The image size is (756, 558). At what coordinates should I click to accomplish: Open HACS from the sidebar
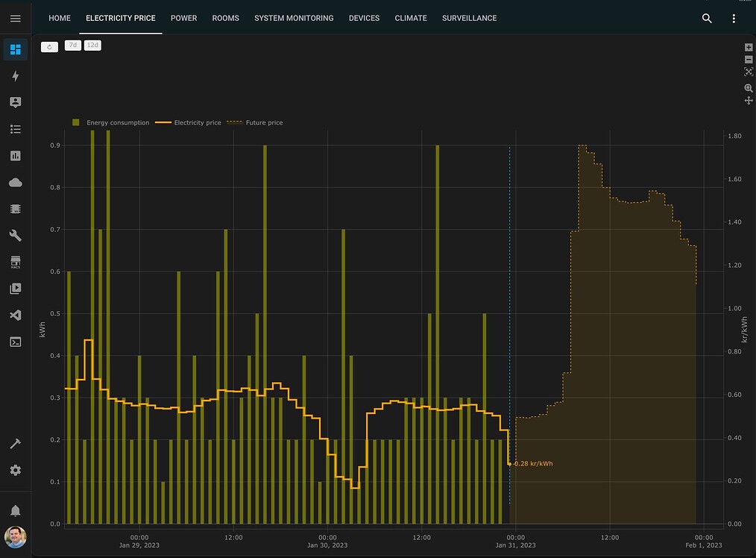[x=15, y=261]
